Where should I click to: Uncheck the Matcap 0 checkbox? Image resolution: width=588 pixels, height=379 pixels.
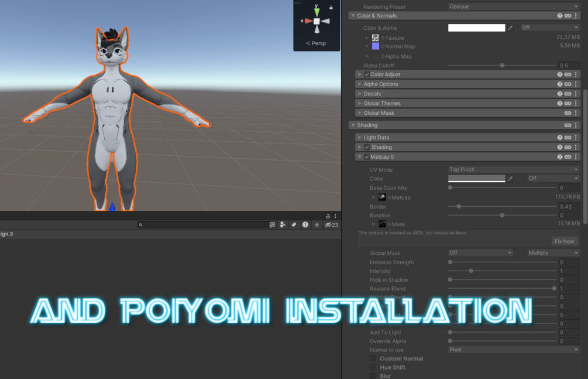367,156
